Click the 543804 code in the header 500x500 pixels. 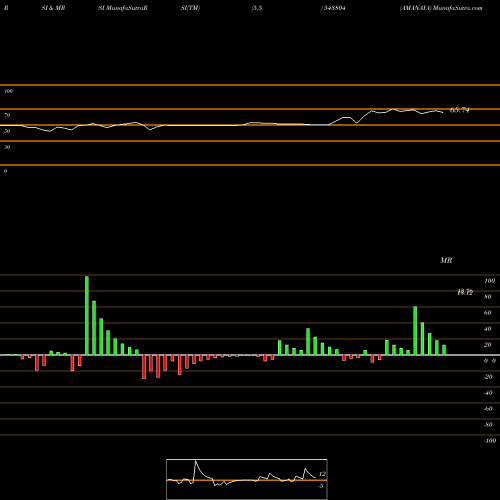click(334, 8)
